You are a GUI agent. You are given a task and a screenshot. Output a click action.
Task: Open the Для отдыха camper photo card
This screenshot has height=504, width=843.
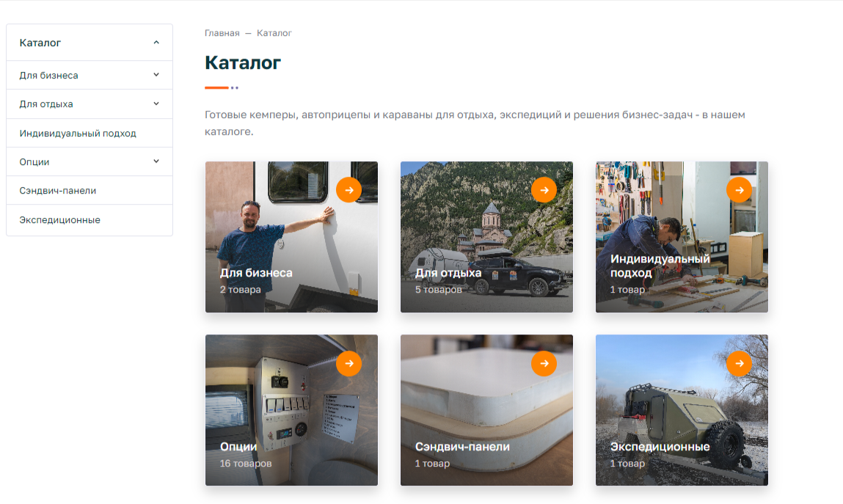tap(486, 237)
